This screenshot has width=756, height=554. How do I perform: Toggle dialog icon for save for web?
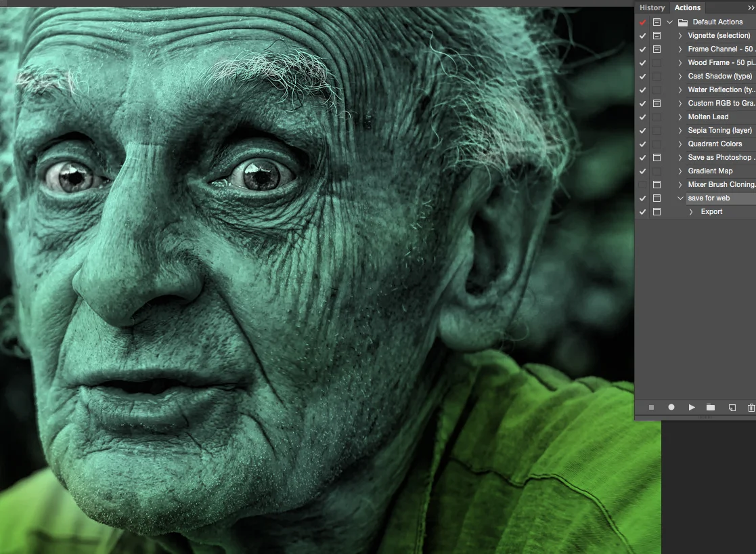[x=657, y=198]
